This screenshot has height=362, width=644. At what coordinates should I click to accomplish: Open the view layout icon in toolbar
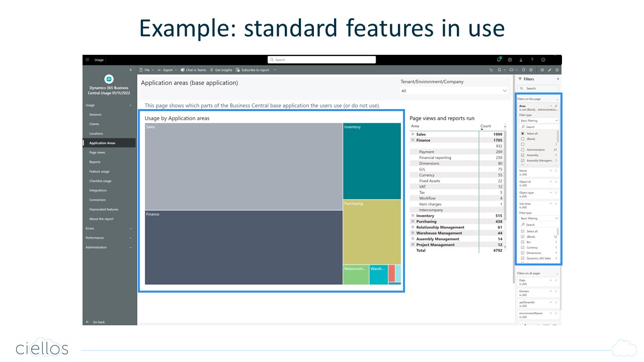point(512,70)
